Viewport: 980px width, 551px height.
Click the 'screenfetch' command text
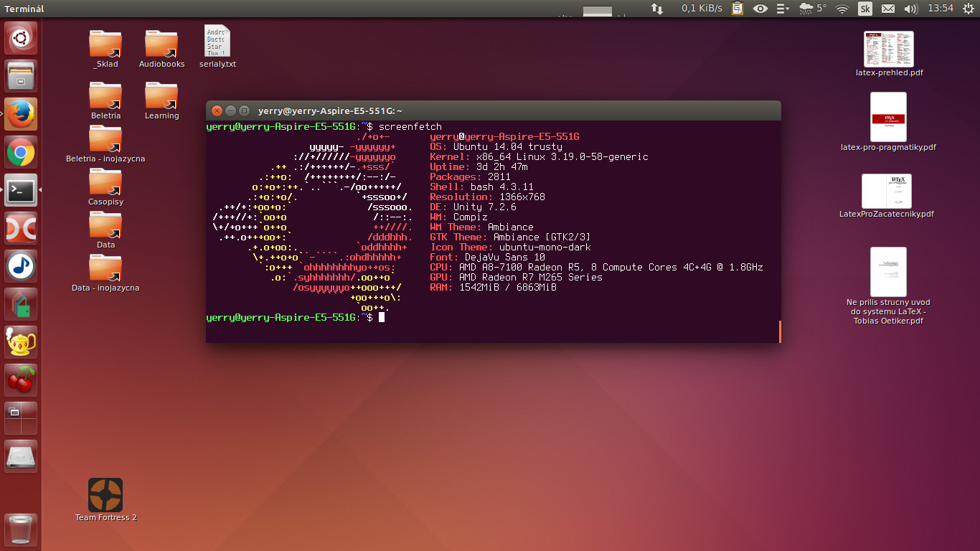click(410, 126)
